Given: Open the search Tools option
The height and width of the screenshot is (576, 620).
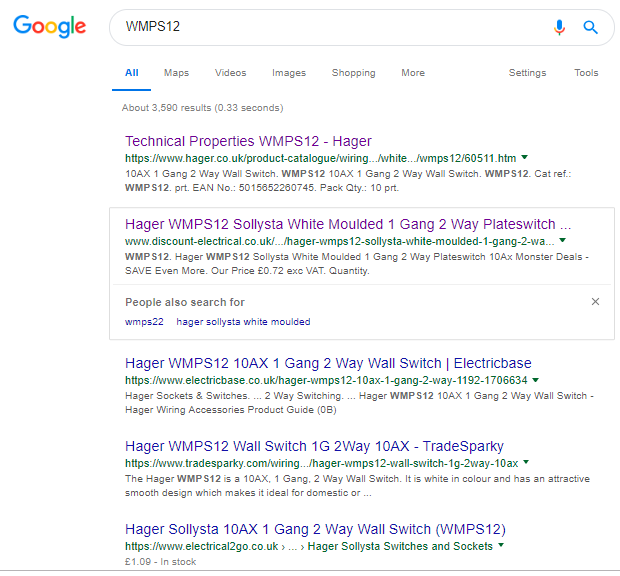Looking at the screenshot, I should (x=586, y=73).
